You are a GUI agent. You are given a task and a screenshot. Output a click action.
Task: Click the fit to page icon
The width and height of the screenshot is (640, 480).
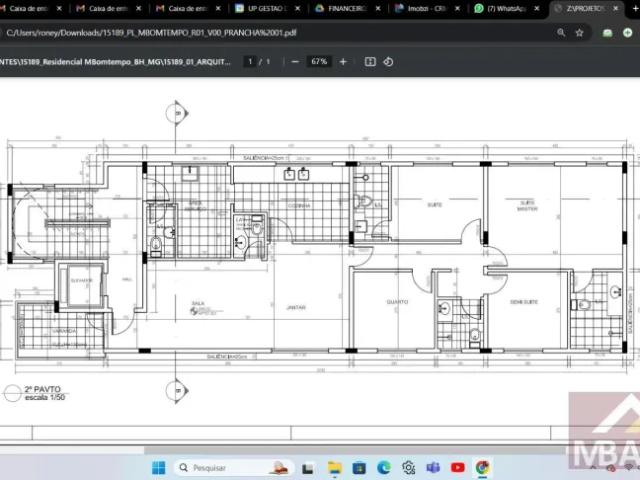pyautogui.click(x=370, y=62)
